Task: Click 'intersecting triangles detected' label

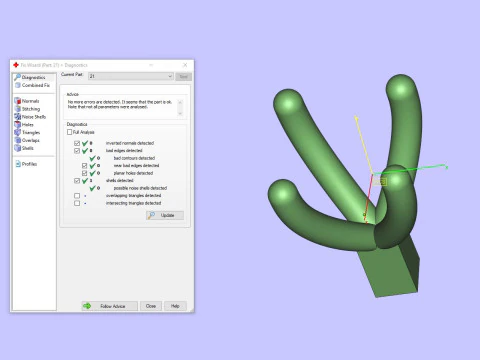Action: click(133, 203)
